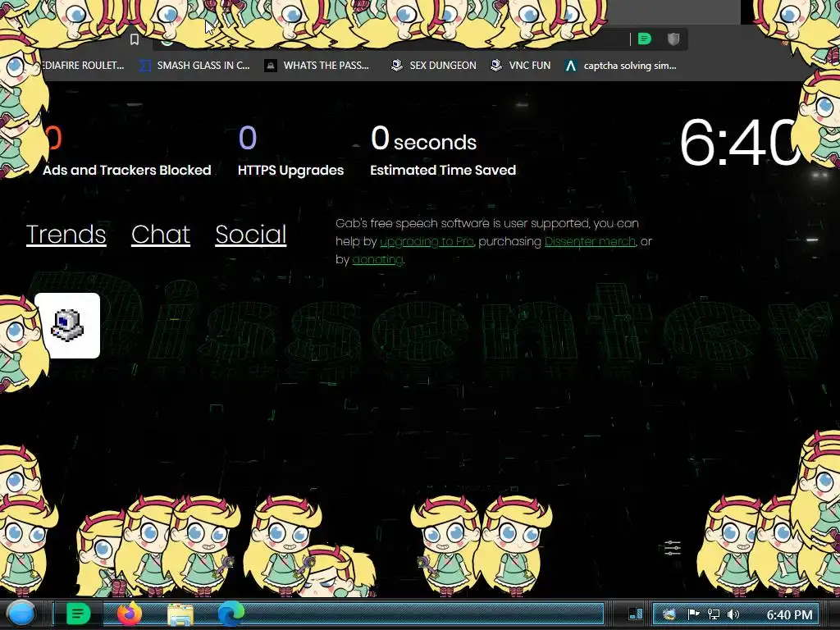Open the Dissenter merch link
The height and width of the screenshot is (630, 840).
590,242
